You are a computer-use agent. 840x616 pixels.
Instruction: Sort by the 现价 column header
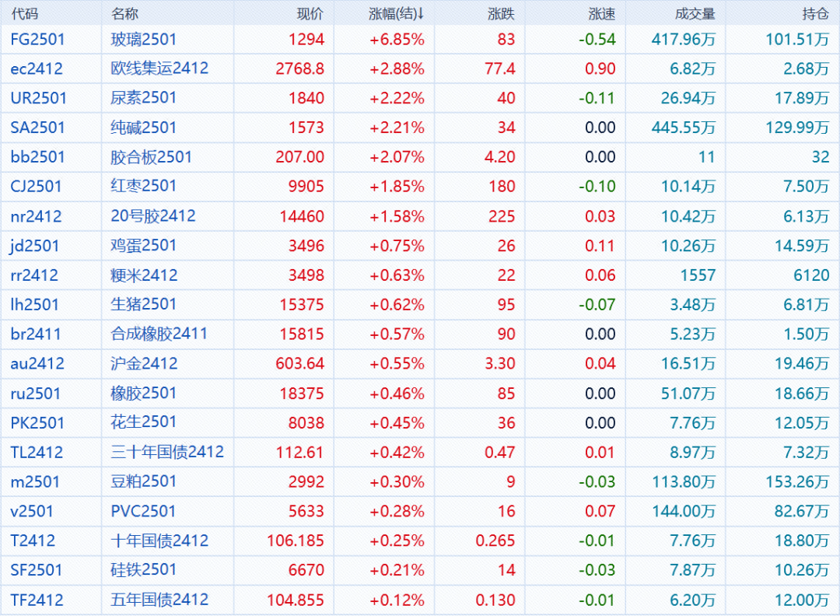click(310, 14)
